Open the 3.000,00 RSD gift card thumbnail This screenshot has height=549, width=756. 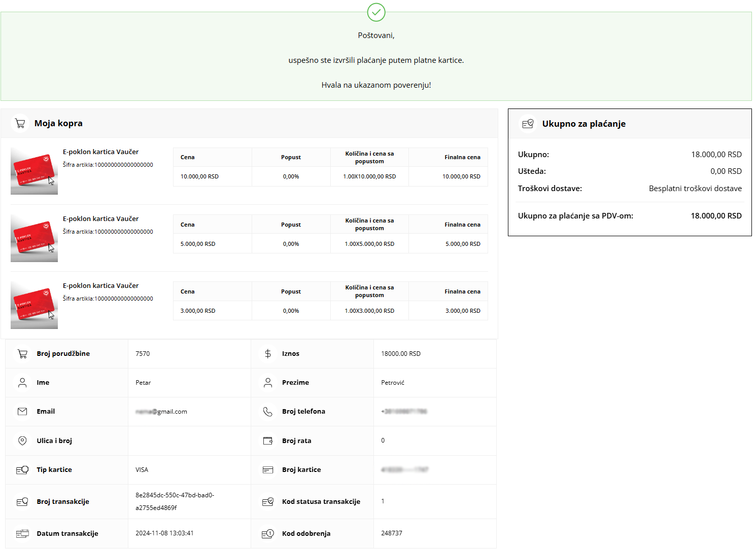(x=34, y=305)
